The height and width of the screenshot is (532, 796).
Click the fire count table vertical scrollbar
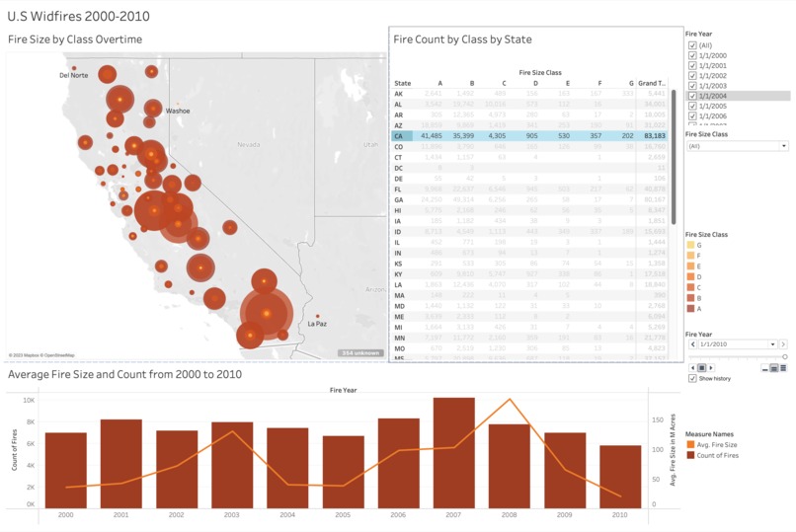coord(674,157)
